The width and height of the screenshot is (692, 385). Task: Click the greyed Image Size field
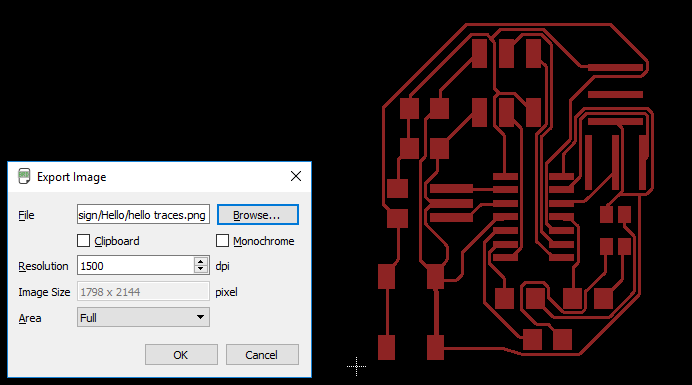143,291
